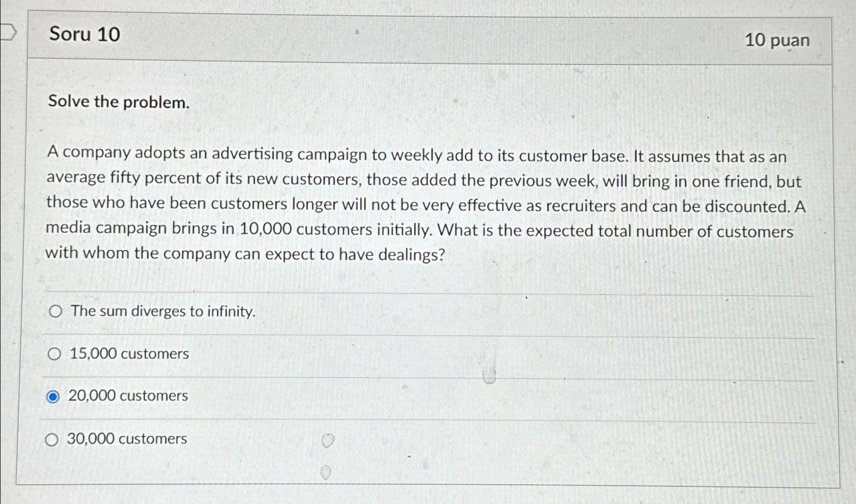The height and width of the screenshot is (504, 856).
Task: Click the answer text '20,000 customers'
Action: [128, 396]
